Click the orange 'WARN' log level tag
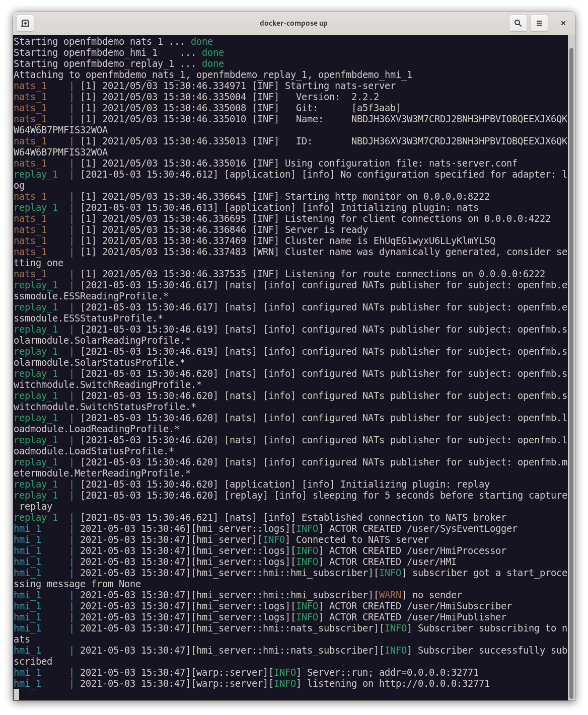 (x=390, y=595)
